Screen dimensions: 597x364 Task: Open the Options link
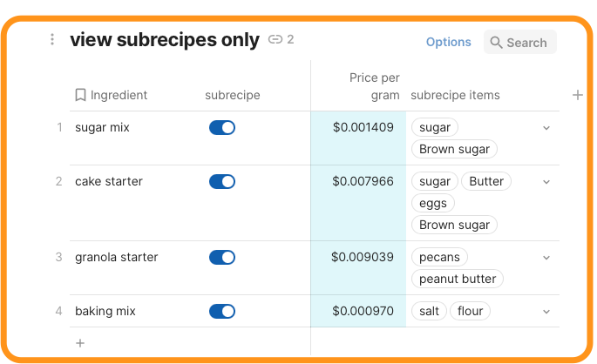coord(448,42)
